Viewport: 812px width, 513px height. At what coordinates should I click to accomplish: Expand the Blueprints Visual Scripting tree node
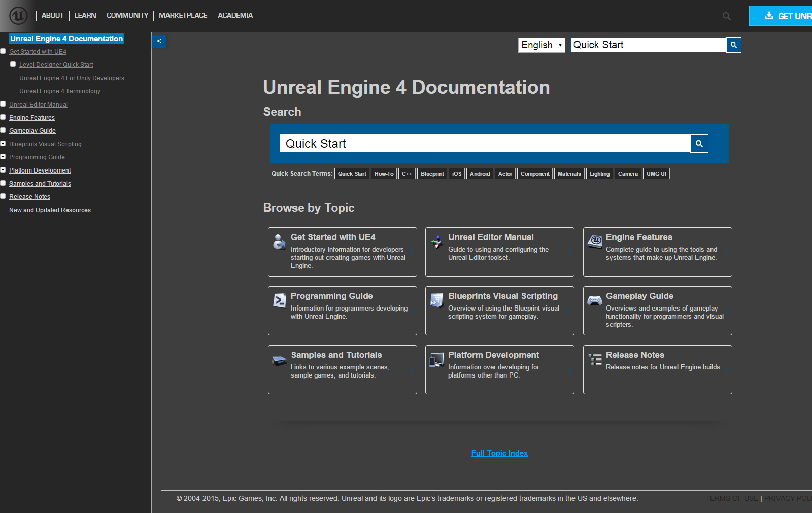click(x=3, y=144)
